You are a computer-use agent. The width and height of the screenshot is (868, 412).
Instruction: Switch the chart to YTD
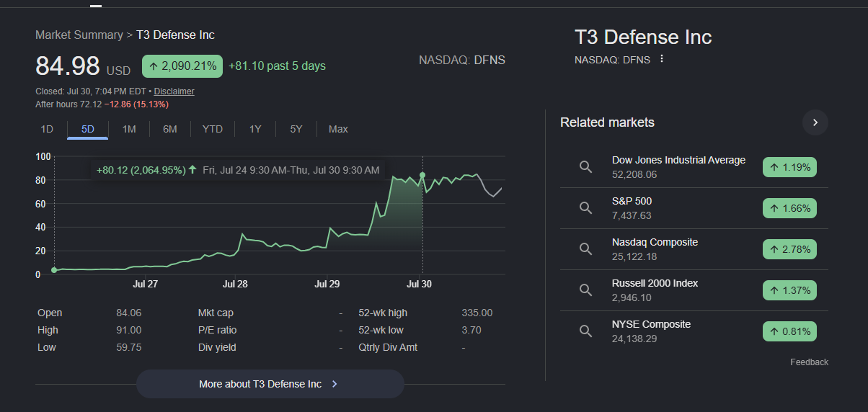pyautogui.click(x=213, y=129)
